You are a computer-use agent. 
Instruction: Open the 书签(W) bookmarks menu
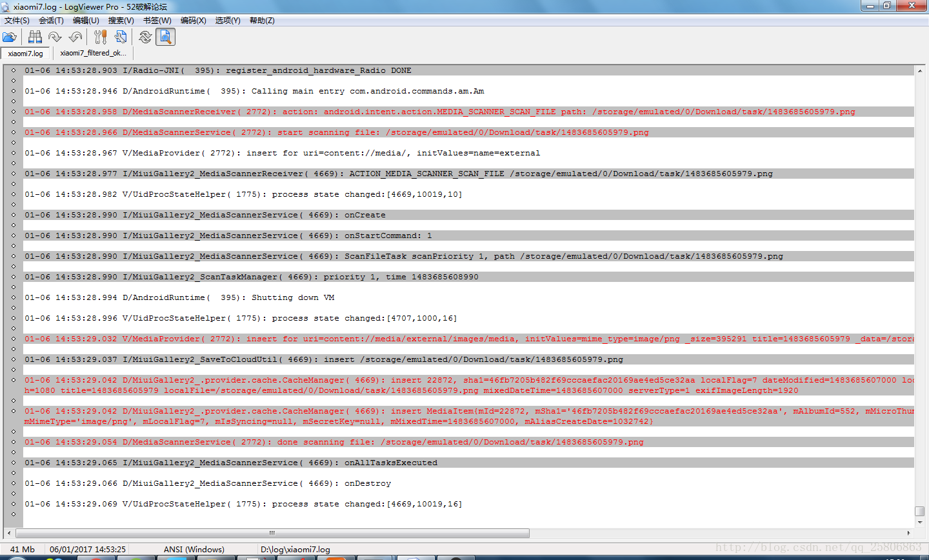(x=157, y=21)
